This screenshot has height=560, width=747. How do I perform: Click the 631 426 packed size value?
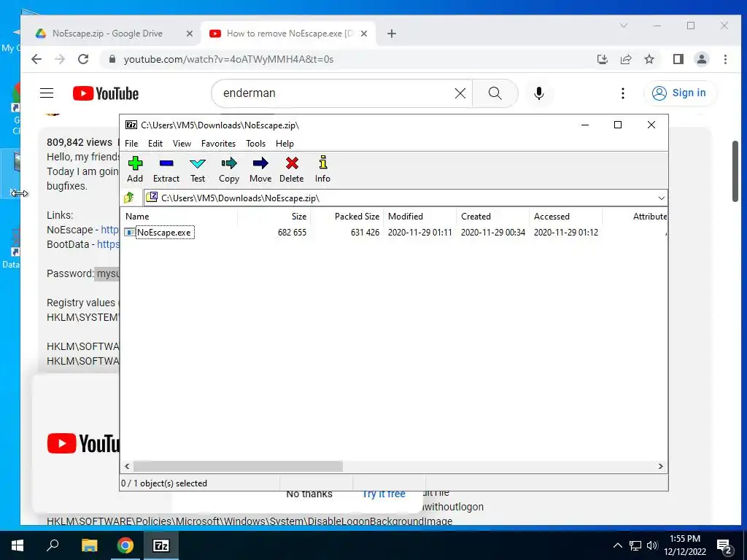[x=365, y=233]
